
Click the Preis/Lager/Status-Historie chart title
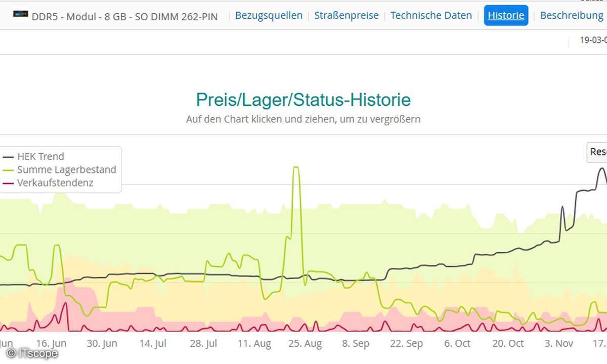point(303,100)
